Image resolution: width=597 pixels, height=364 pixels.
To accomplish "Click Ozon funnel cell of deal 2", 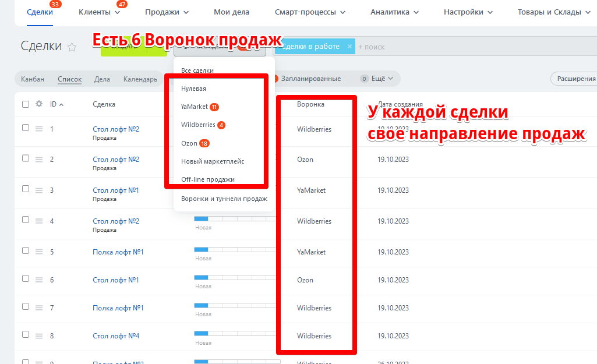I will coord(305,160).
